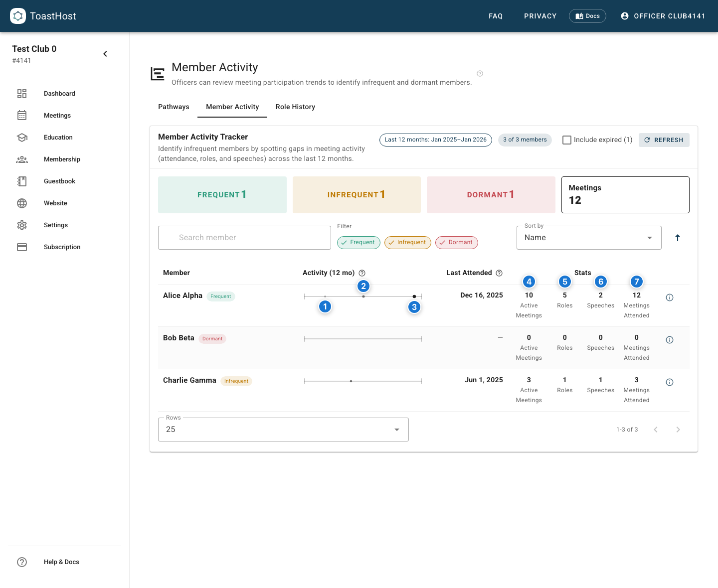Switch to the Role History tab
The width and height of the screenshot is (718, 588).
click(295, 107)
